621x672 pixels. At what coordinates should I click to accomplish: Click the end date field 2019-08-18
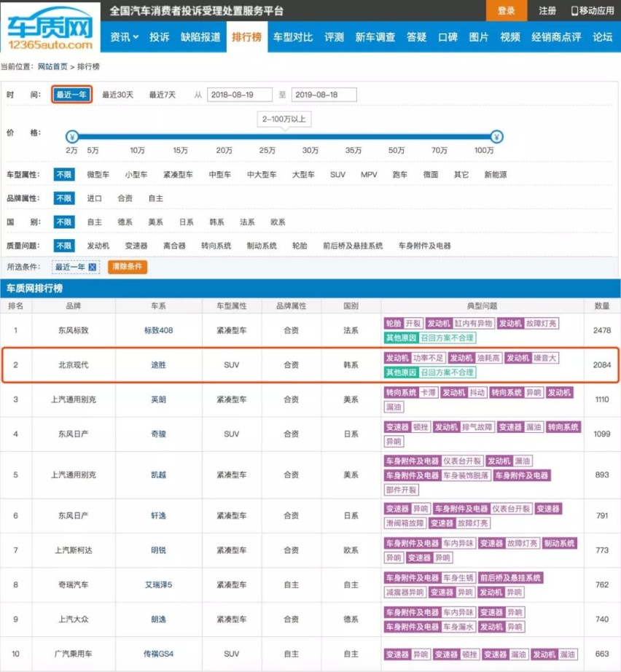[324, 95]
